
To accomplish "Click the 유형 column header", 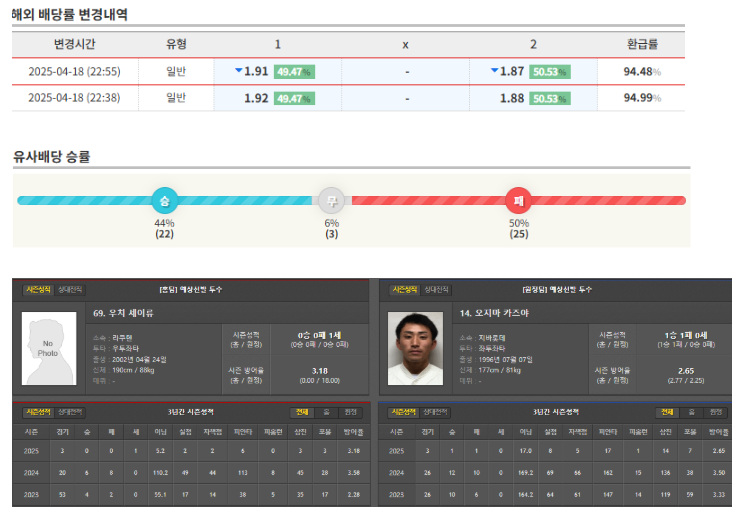I will coord(176,45).
